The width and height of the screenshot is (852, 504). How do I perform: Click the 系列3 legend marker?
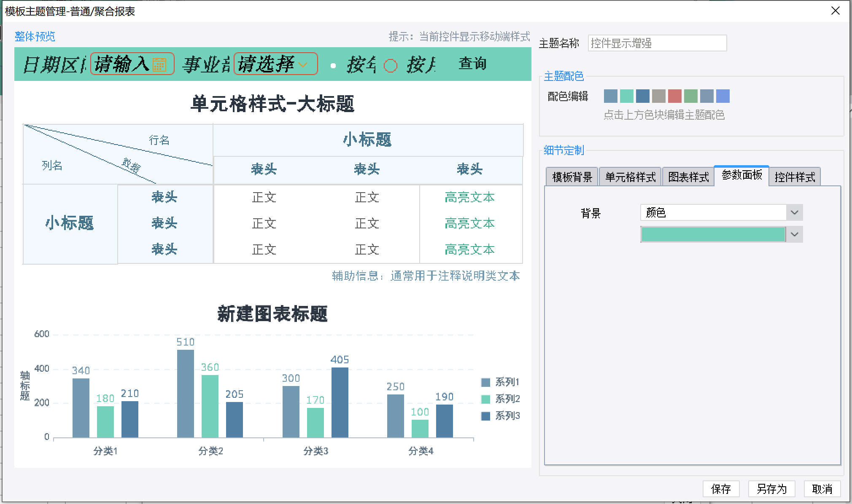point(485,416)
